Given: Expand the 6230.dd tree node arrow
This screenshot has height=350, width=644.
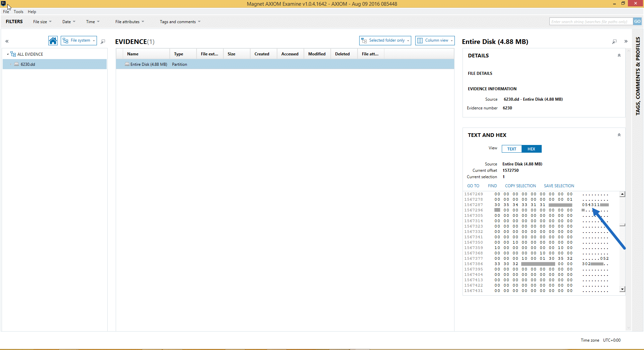Looking at the screenshot, I should point(11,64).
